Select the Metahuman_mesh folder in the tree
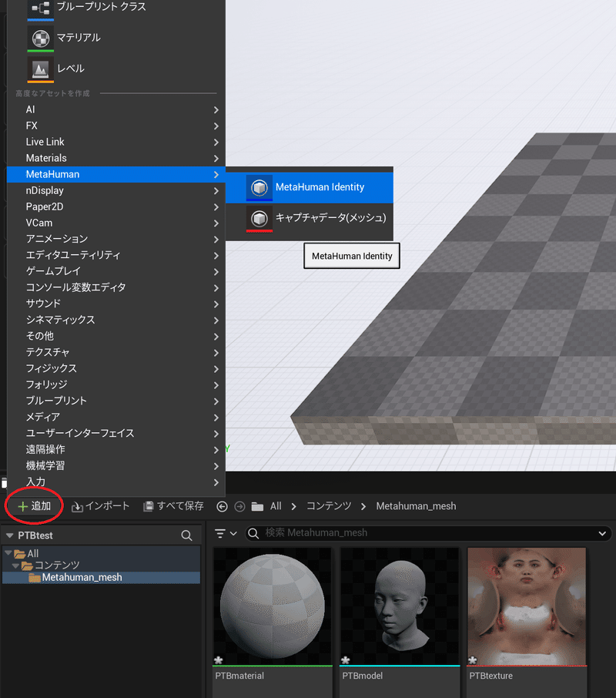The width and height of the screenshot is (616, 698). (x=102, y=577)
